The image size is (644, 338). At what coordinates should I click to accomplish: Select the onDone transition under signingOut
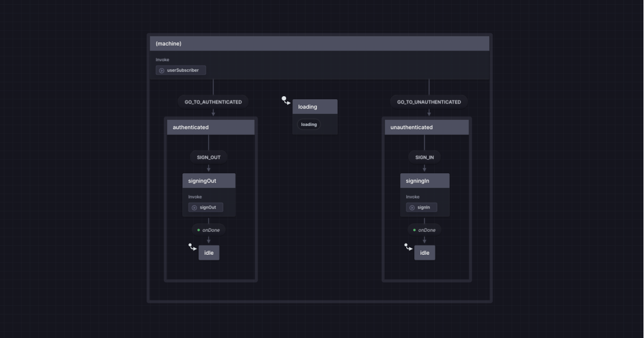pos(209,230)
